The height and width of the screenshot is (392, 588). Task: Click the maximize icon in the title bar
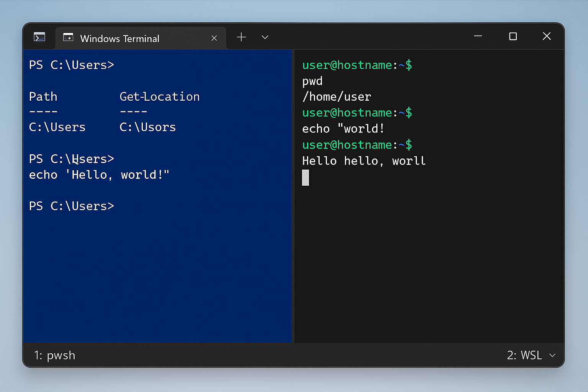(x=513, y=36)
